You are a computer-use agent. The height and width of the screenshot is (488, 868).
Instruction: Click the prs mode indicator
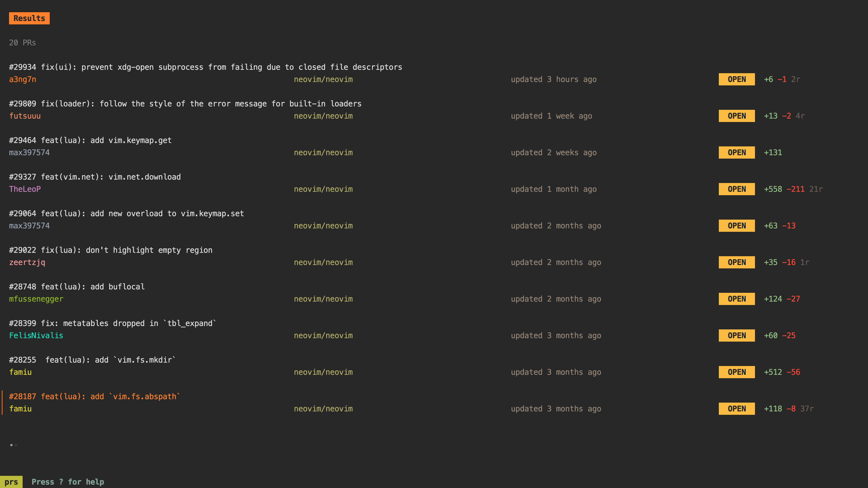(11, 482)
